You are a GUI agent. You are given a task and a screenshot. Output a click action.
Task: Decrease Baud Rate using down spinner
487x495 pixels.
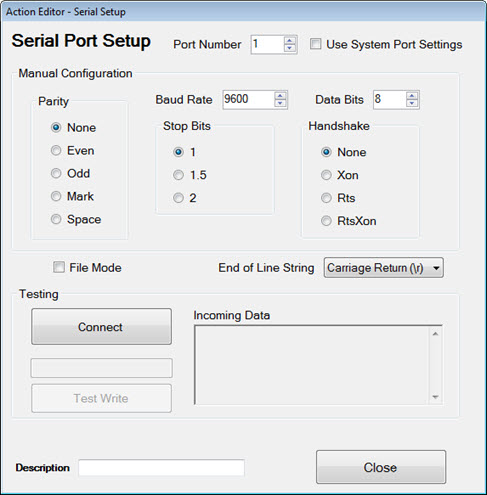tap(280, 103)
